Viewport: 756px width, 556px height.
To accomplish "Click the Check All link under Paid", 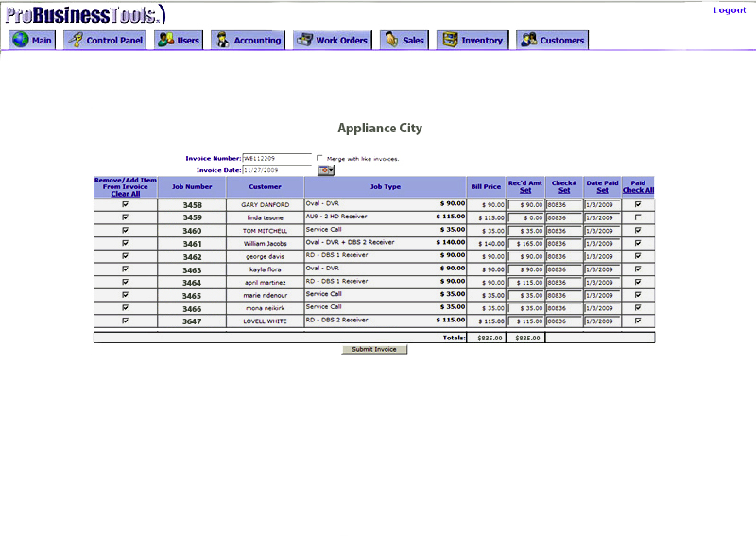I will pos(638,190).
